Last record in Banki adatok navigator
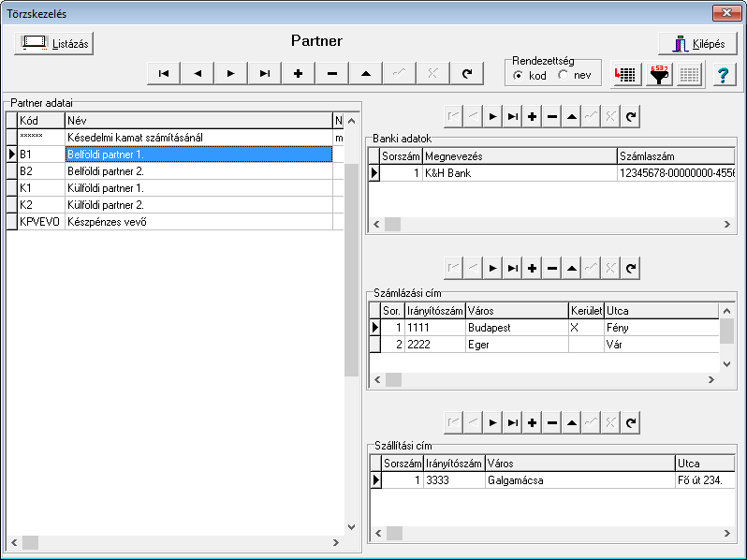The width and height of the screenshot is (747, 560). [x=513, y=117]
